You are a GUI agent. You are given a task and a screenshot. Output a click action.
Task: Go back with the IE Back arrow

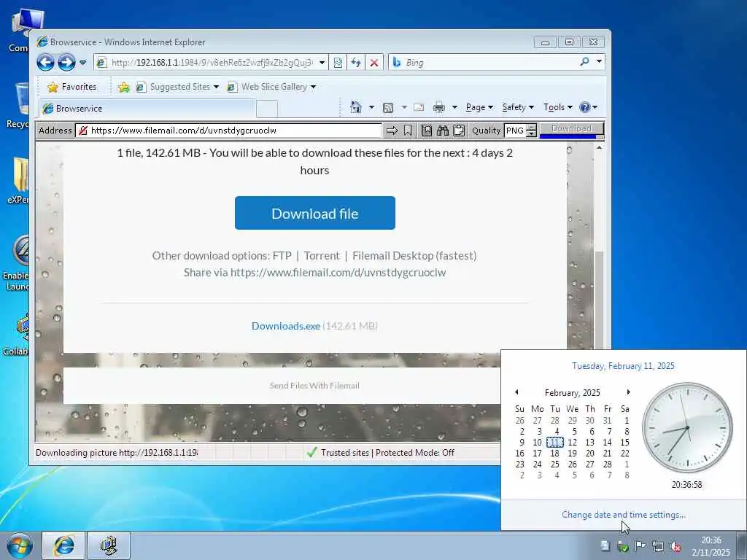click(46, 63)
